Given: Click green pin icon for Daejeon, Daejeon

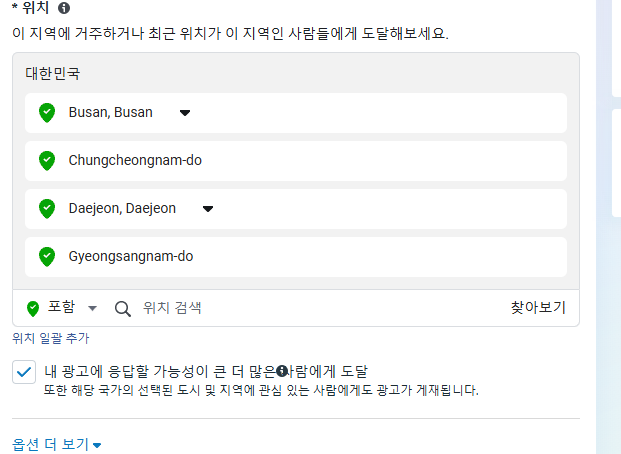Looking at the screenshot, I should coord(47,208).
